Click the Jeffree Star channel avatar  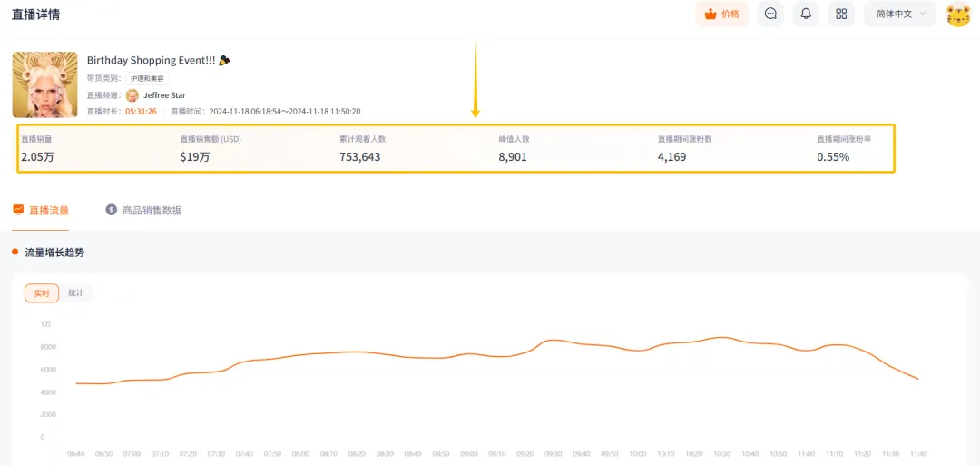132,95
